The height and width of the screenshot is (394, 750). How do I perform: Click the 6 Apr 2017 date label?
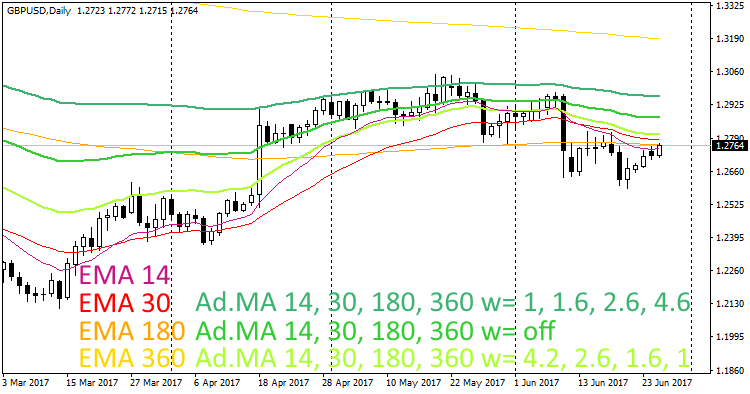coord(218,383)
